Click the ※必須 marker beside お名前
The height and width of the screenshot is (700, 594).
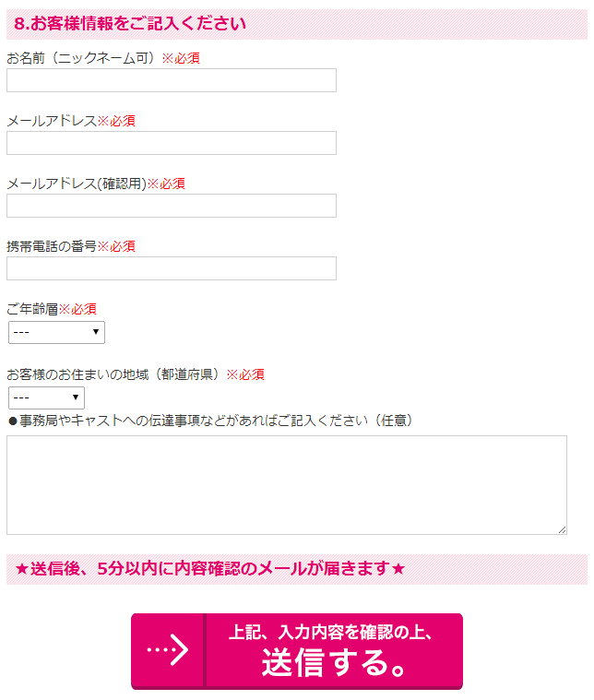[181, 58]
